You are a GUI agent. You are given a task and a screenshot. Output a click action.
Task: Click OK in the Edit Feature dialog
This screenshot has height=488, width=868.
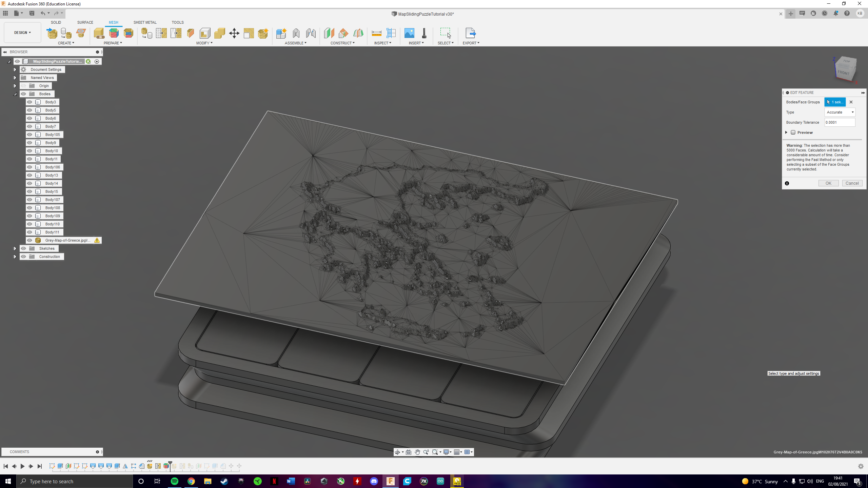click(x=828, y=183)
